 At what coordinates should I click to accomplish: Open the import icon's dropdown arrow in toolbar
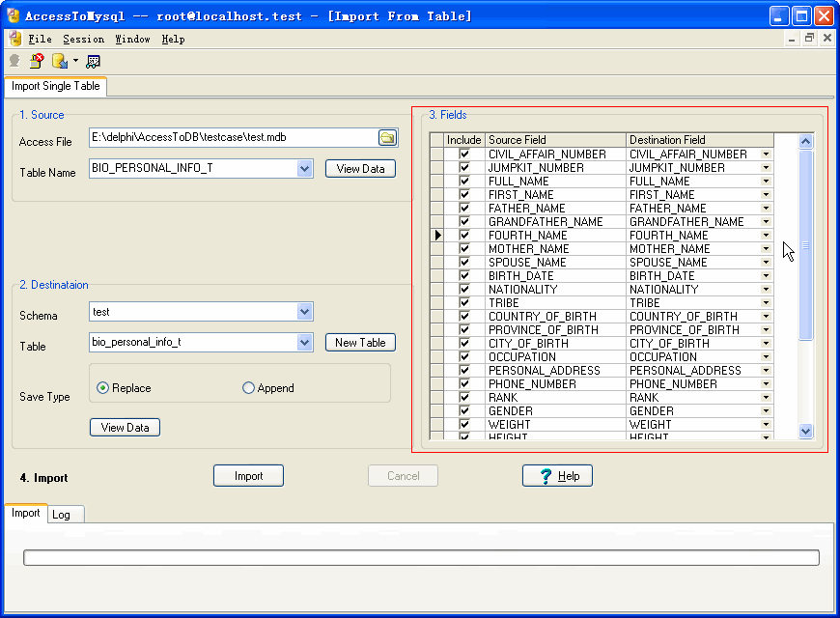(75, 61)
